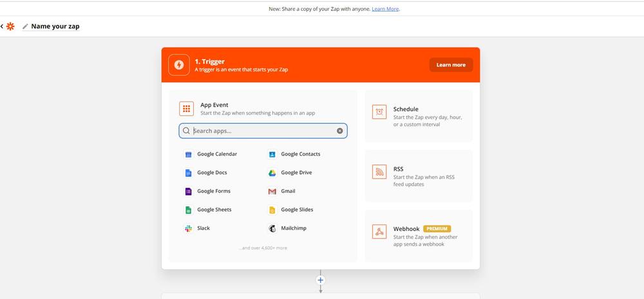This screenshot has width=644, height=299.
Task: Click the Google Drive label
Action: coord(296,173)
